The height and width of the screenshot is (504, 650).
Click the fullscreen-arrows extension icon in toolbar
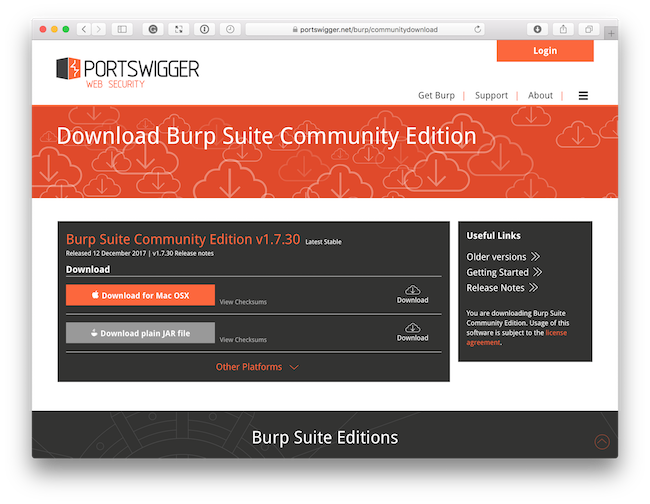tap(179, 29)
